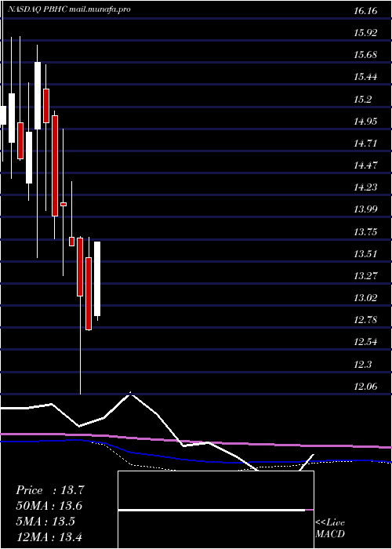Image resolution: width=392 pixels, height=549 pixels.
Task: Select the 15.2 price axis label
Action: (363, 100)
